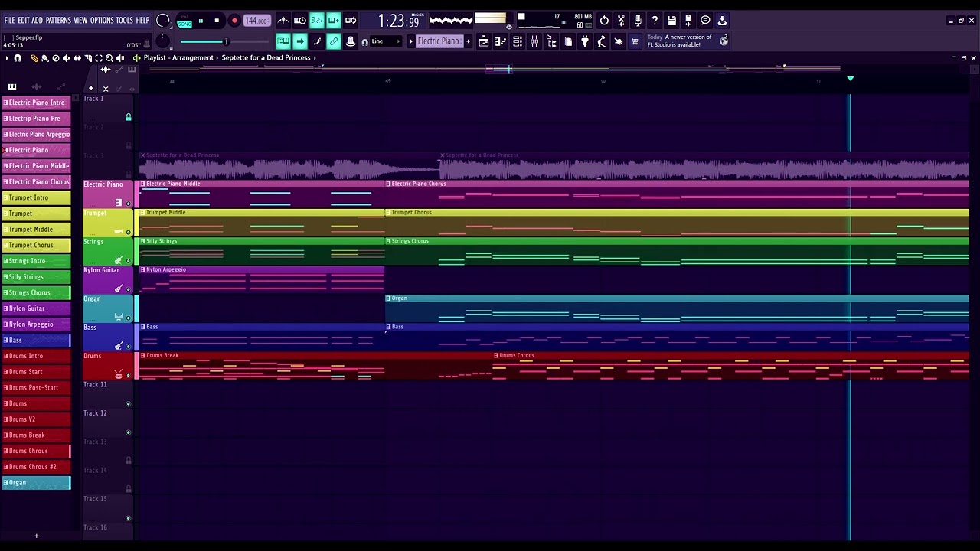The image size is (980, 551).
Task: Mute the Strings track
Action: click(128, 260)
